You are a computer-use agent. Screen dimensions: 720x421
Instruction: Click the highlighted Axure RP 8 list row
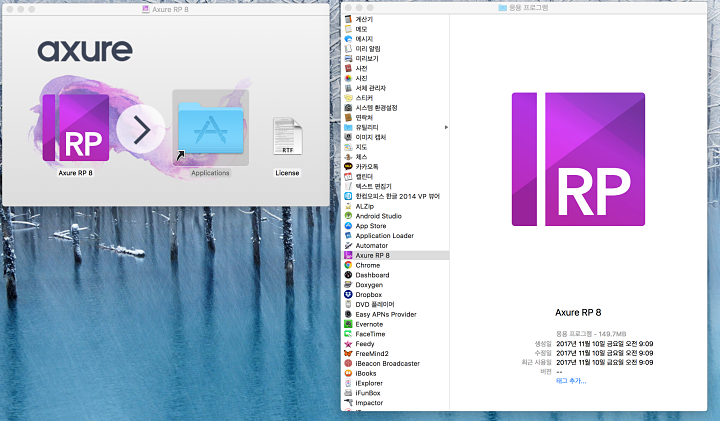point(396,255)
